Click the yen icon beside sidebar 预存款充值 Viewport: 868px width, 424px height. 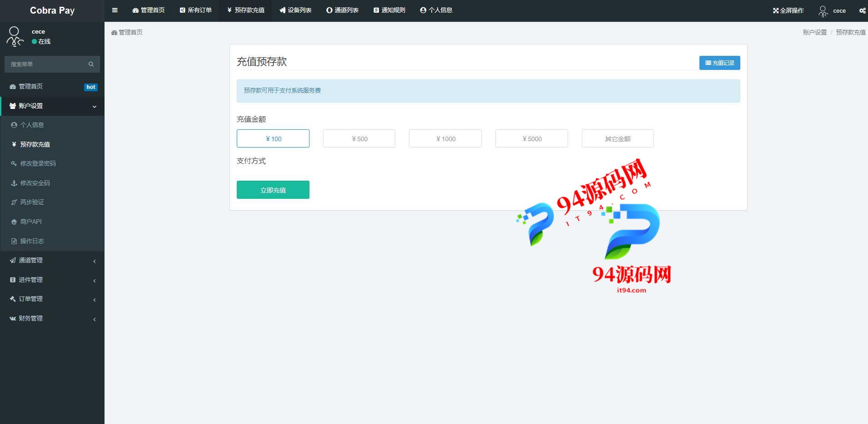pyautogui.click(x=14, y=144)
